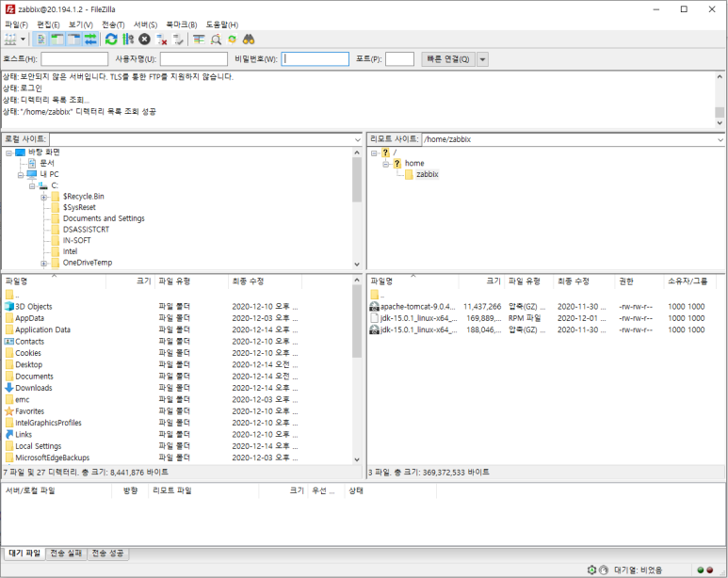The height and width of the screenshot is (578, 728).
Task: Sort remote list by 크기 column
Action: [481, 281]
